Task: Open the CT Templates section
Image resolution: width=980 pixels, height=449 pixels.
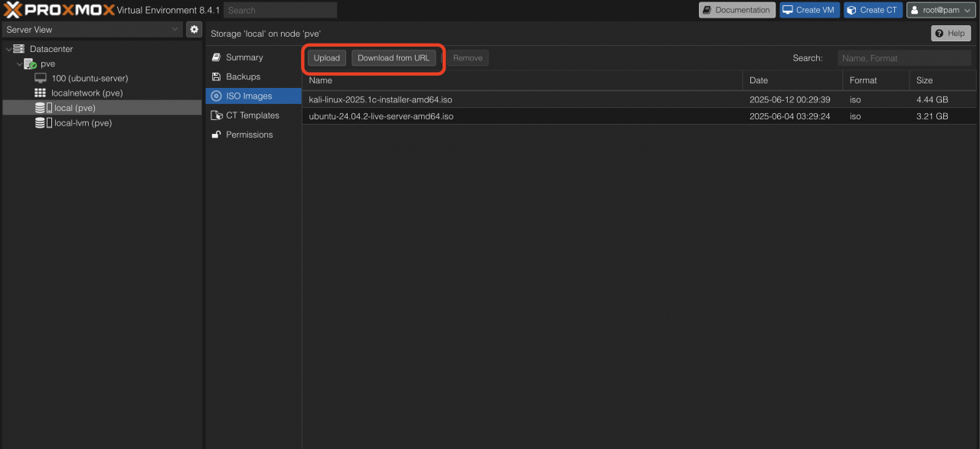Action: [x=253, y=116]
